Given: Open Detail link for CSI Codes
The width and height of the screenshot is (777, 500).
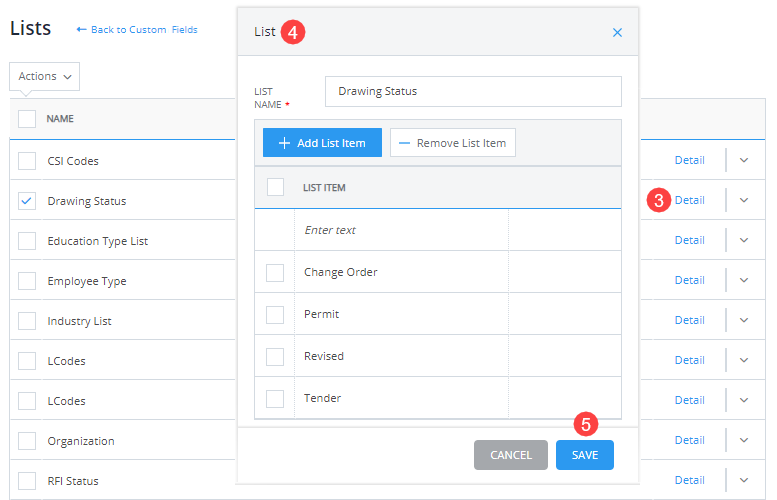Looking at the screenshot, I should (689, 160).
